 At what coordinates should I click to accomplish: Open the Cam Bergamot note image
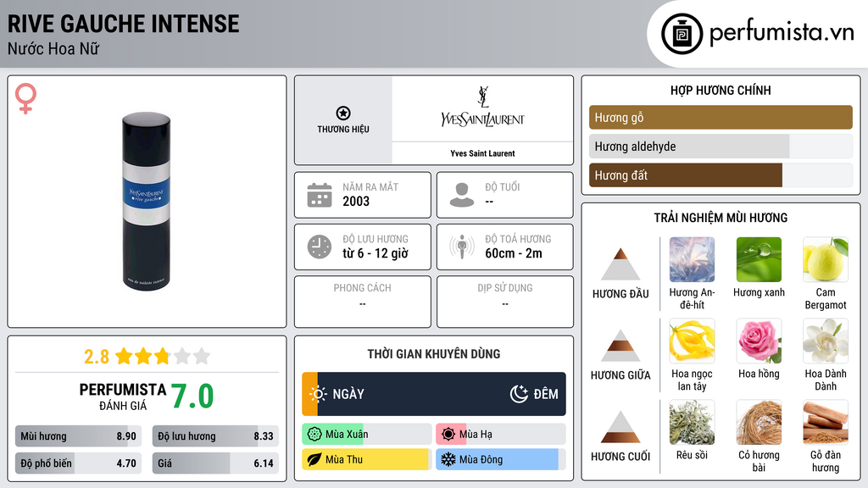825,259
